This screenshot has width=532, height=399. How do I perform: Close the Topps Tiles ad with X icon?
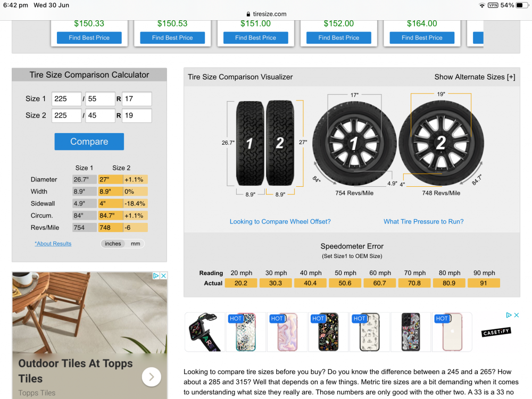click(x=163, y=276)
